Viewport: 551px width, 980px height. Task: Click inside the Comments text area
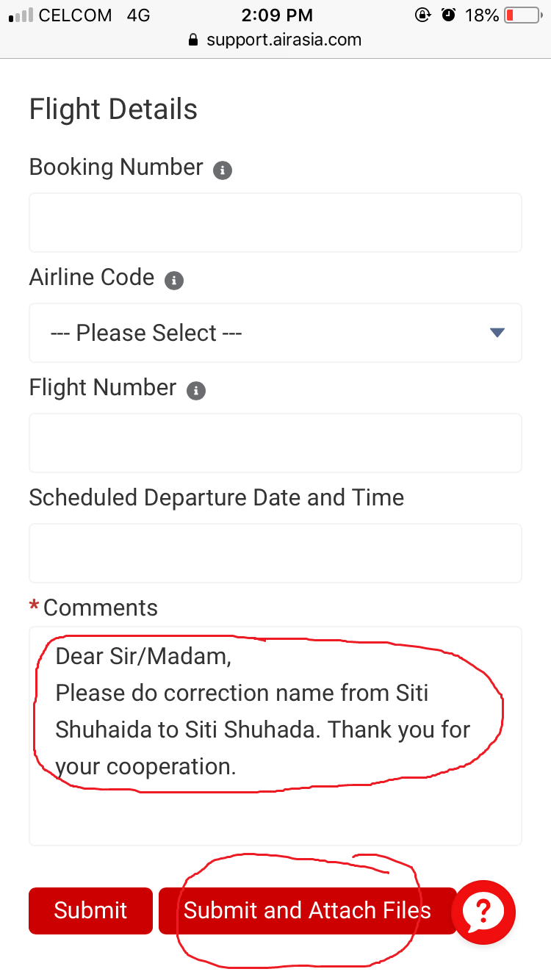point(275,735)
